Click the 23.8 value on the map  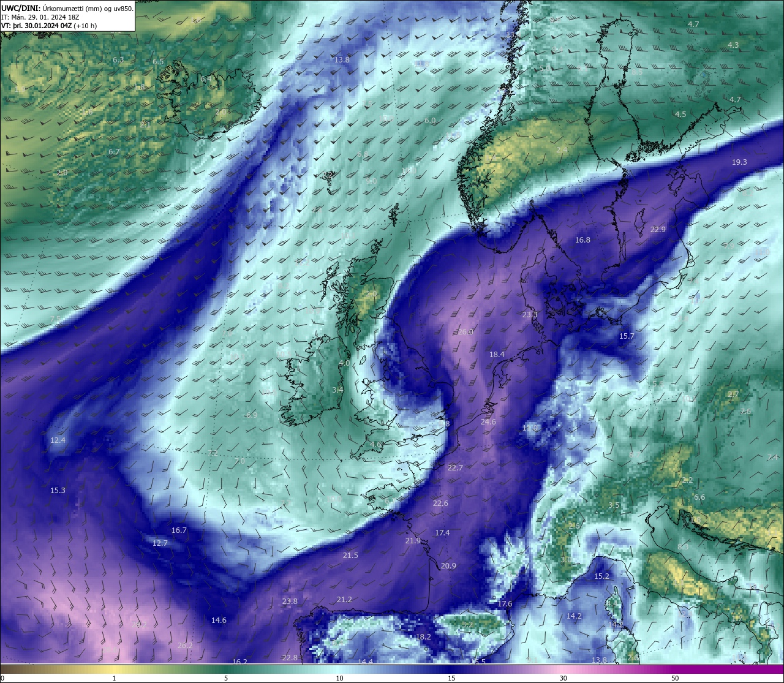290,602
